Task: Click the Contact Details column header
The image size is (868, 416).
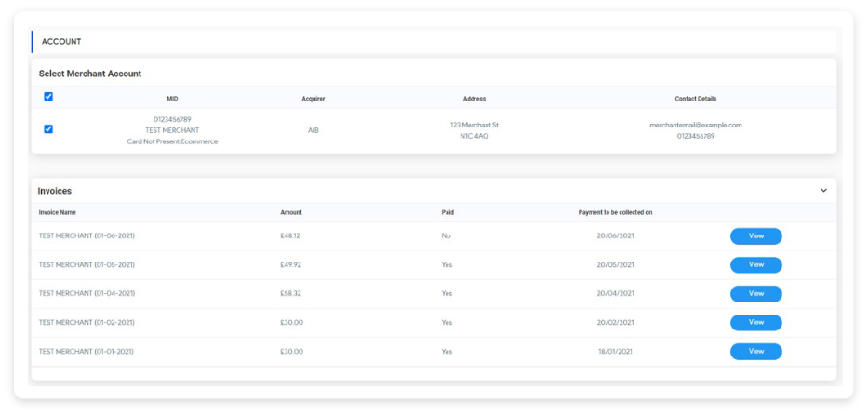Action: [x=696, y=99]
